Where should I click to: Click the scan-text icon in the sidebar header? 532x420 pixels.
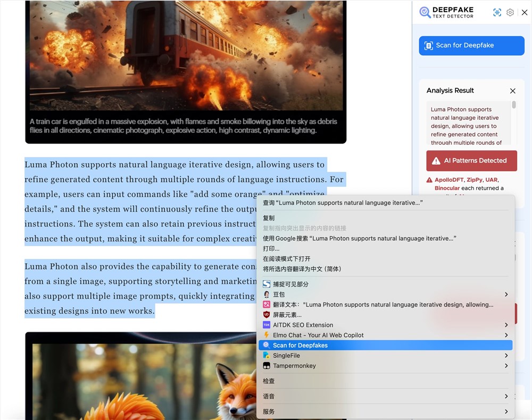click(497, 13)
